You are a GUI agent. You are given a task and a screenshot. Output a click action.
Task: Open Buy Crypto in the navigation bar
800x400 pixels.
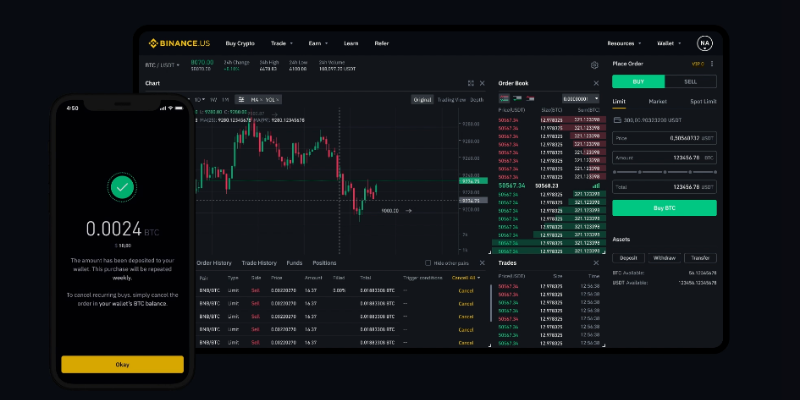click(x=240, y=43)
